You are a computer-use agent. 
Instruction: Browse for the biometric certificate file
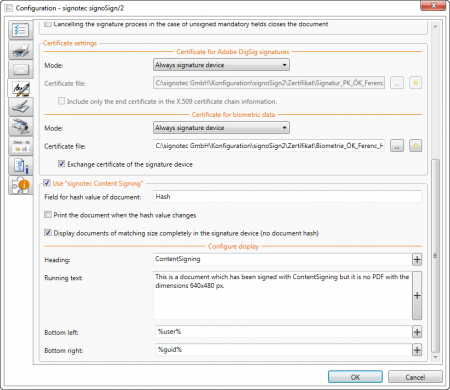(x=397, y=146)
